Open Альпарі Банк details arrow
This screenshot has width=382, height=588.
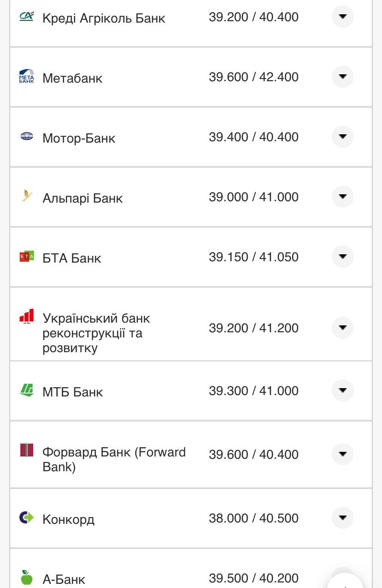point(342,197)
